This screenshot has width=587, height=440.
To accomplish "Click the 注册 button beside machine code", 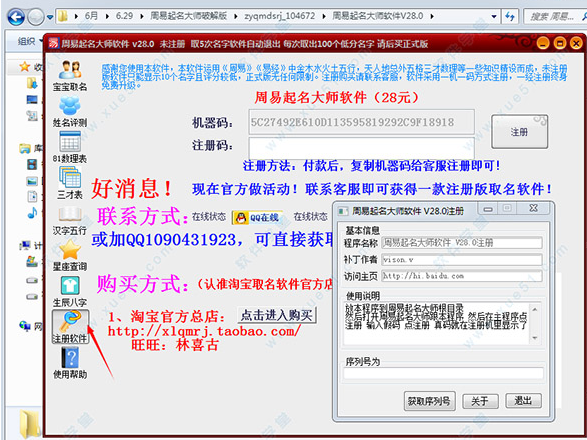I will pyautogui.click(x=519, y=132).
